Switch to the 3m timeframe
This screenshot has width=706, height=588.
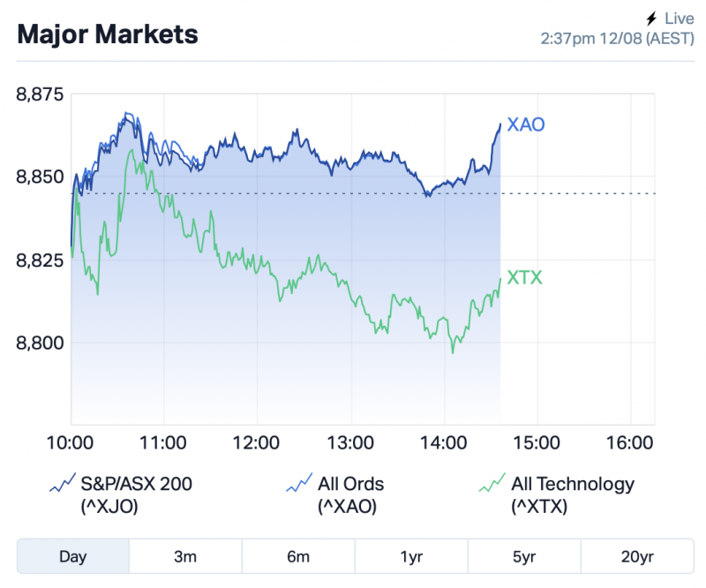click(x=185, y=556)
